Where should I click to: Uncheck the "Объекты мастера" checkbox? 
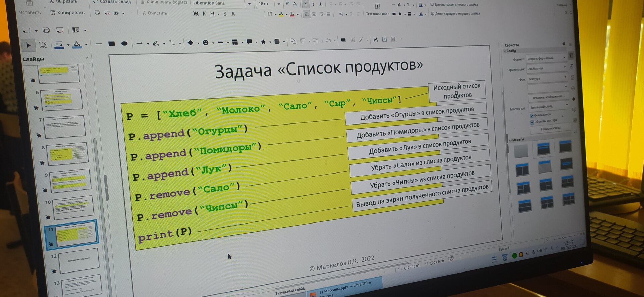coord(532,122)
